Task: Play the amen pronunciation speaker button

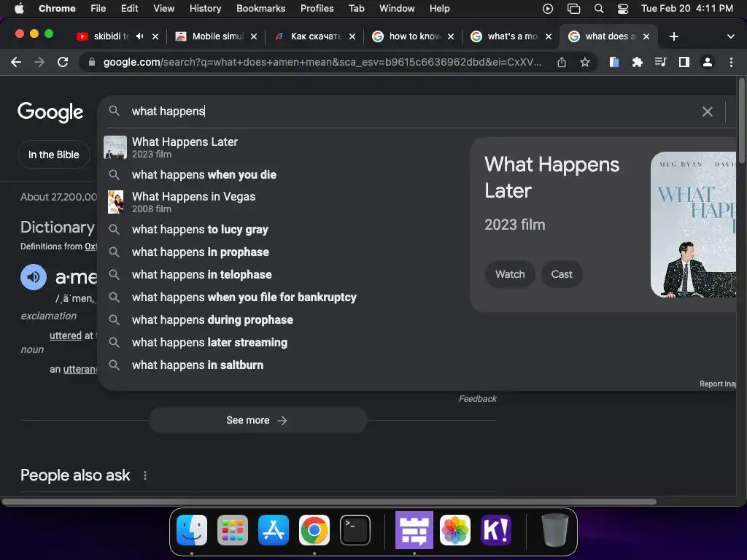Action: point(34,276)
